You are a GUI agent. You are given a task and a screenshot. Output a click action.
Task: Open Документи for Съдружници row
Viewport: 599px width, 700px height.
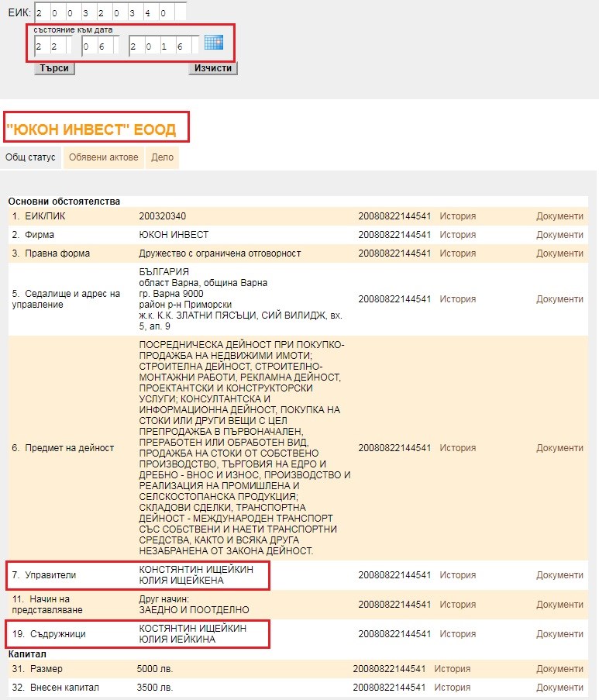(559, 634)
